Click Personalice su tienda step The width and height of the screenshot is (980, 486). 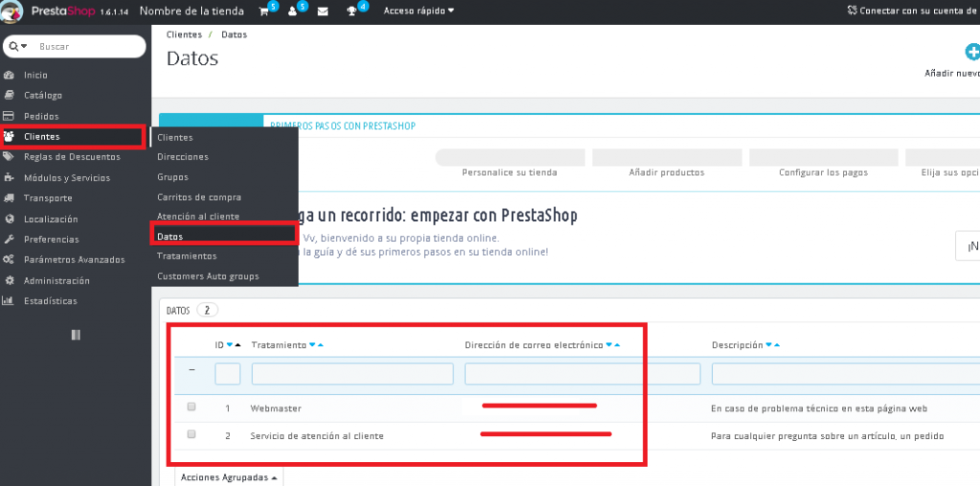pyautogui.click(x=509, y=172)
